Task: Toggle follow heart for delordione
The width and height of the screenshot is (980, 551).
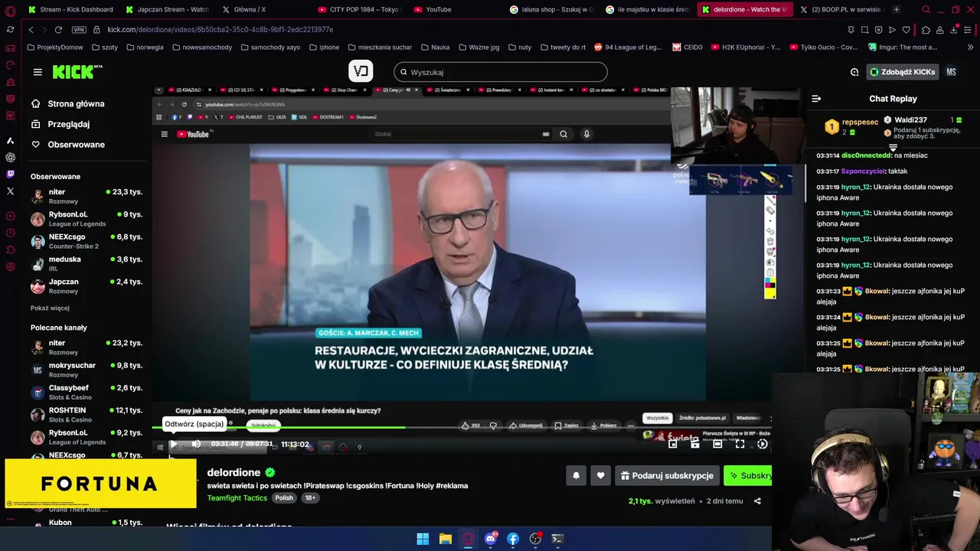Action: 600,475
